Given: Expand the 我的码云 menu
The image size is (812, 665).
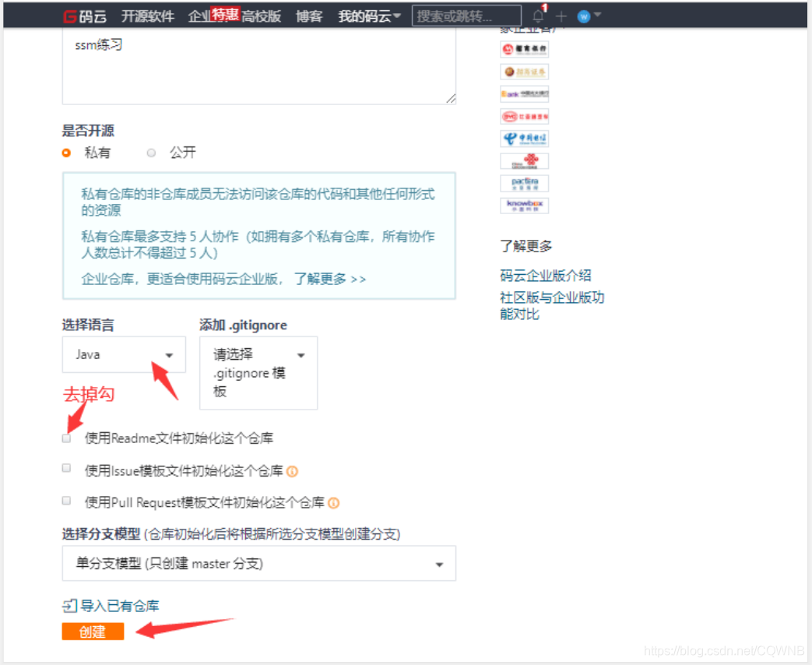Looking at the screenshot, I should coord(369,16).
